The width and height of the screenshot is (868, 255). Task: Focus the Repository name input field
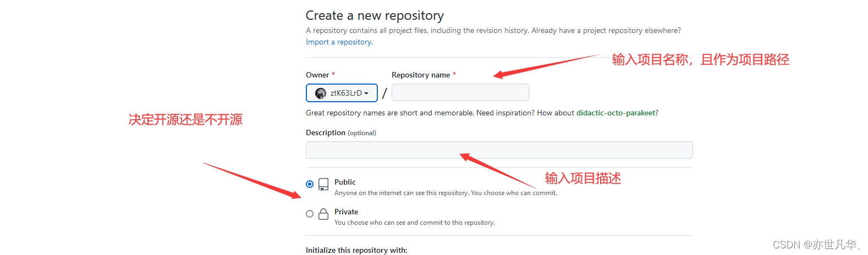pyautogui.click(x=460, y=92)
